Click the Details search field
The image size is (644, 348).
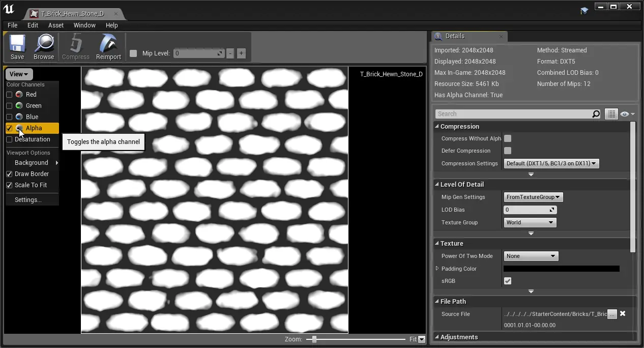518,114
